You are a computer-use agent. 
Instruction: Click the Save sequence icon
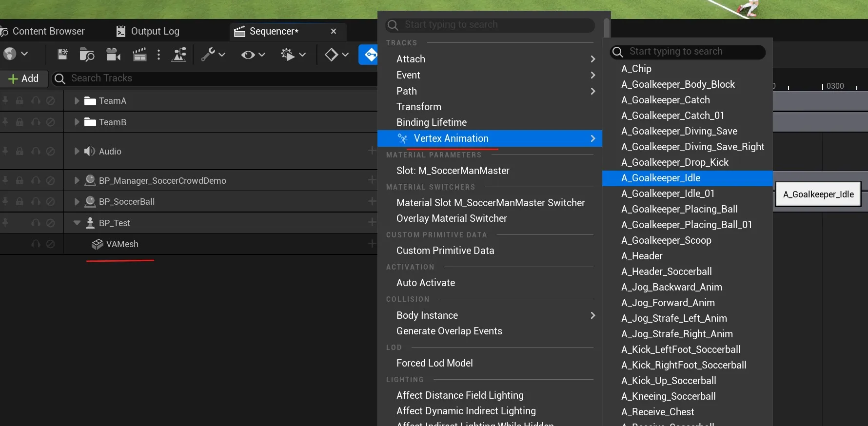click(x=63, y=55)
